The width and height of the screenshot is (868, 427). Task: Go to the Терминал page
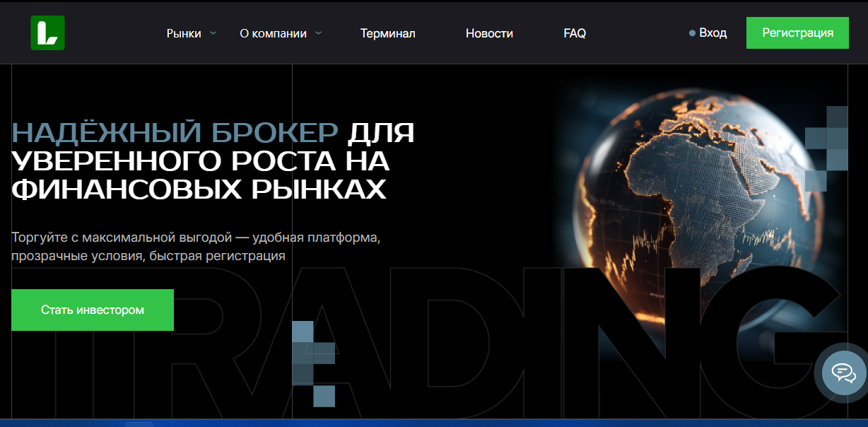coord(387,33)
